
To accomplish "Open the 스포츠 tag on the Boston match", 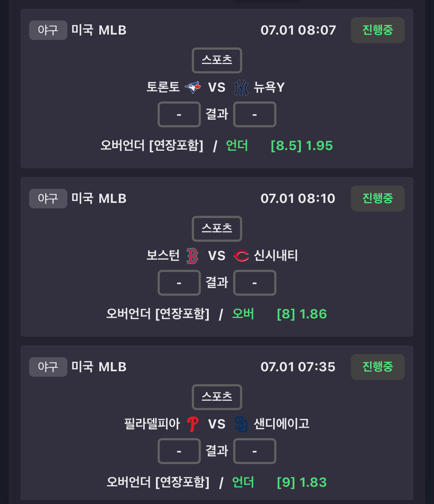I will click(217, 228).
